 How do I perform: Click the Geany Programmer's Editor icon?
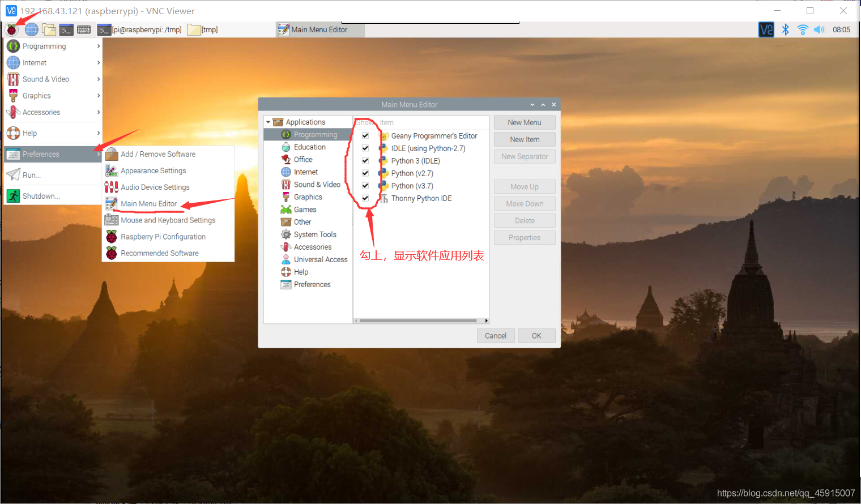[383, 136]
